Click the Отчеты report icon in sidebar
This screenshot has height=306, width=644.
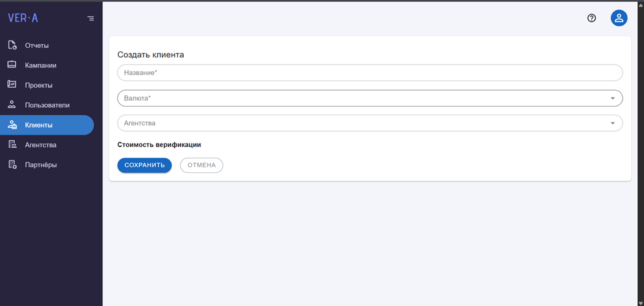(12, 45)
